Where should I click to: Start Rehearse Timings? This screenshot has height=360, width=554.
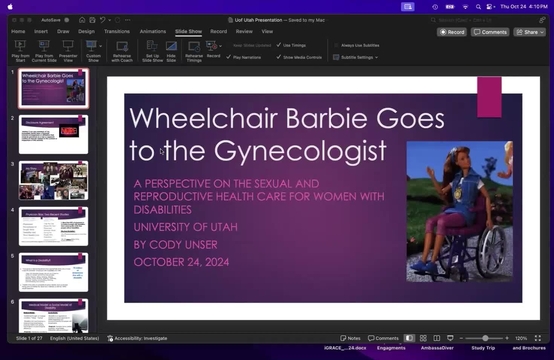pyautogui.click(x=194, y=51)
